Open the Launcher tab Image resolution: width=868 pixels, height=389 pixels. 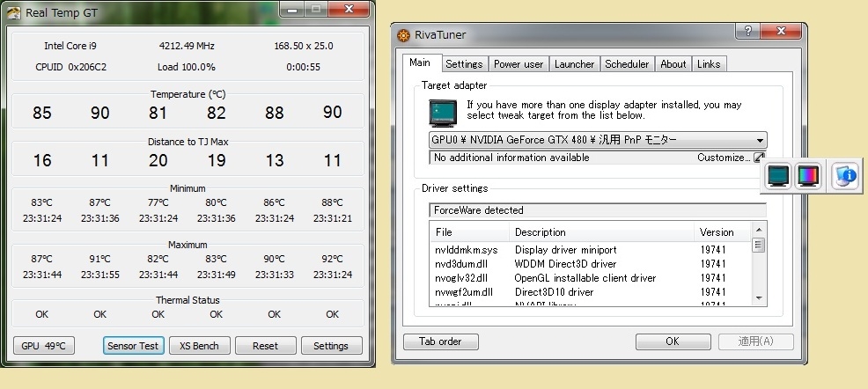(575, 64)
